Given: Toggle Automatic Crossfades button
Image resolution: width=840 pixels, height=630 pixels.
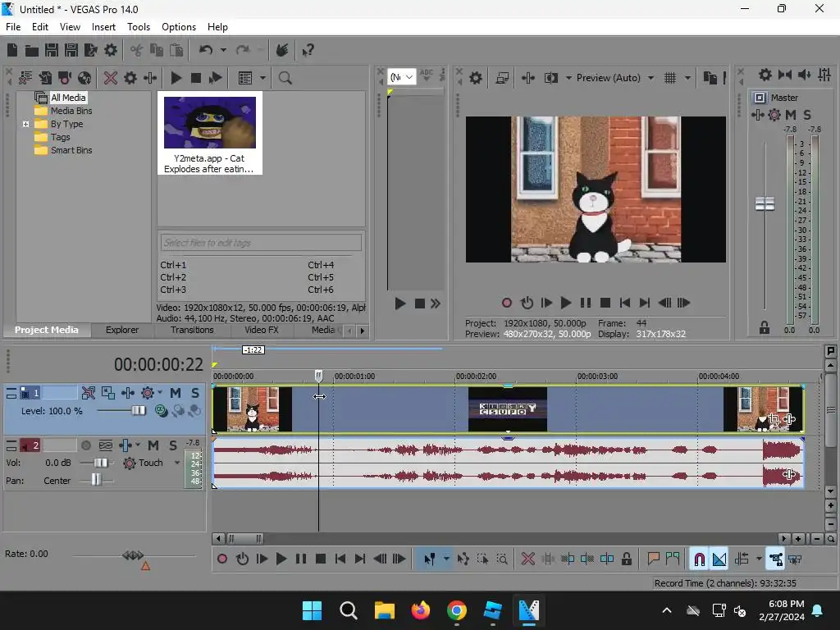Looking at the screenshot, I should pyautogui.click(x=719, y=559).
